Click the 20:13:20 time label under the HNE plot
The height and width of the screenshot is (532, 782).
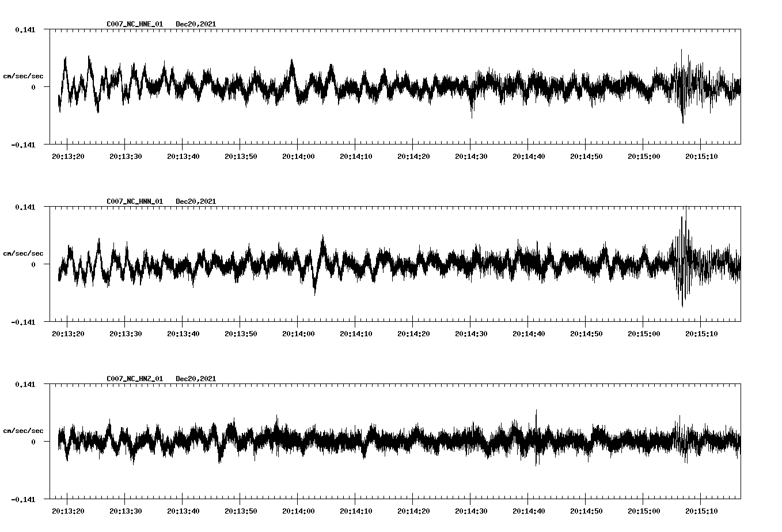point(68,157)
